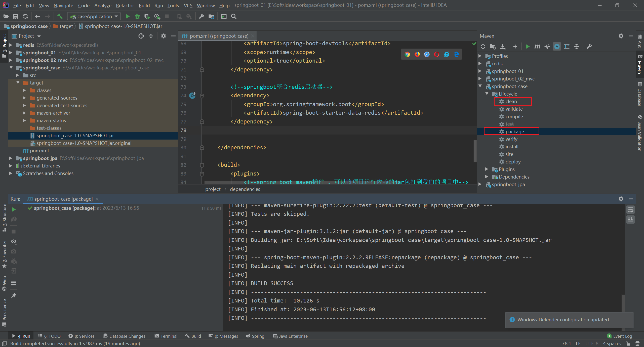The width and height of the screenshot is (644, 347).
Task: Expand Plugins node in Maven panel
Action: [x=487, y=169]
